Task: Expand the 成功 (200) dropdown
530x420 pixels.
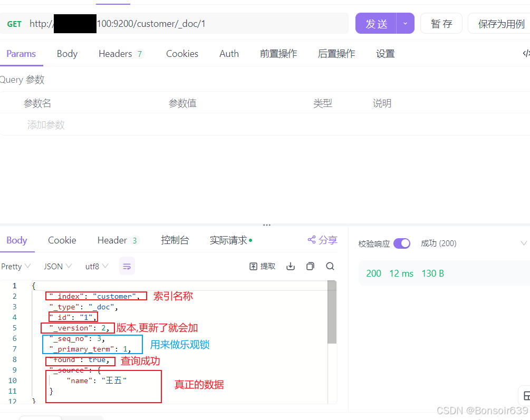Action: pos(474,243)
